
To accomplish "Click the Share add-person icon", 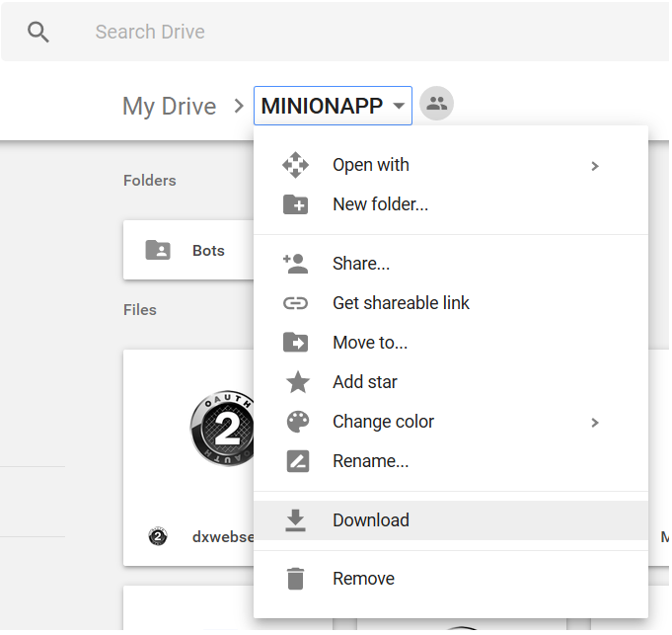I will click(x=295, y=264).
